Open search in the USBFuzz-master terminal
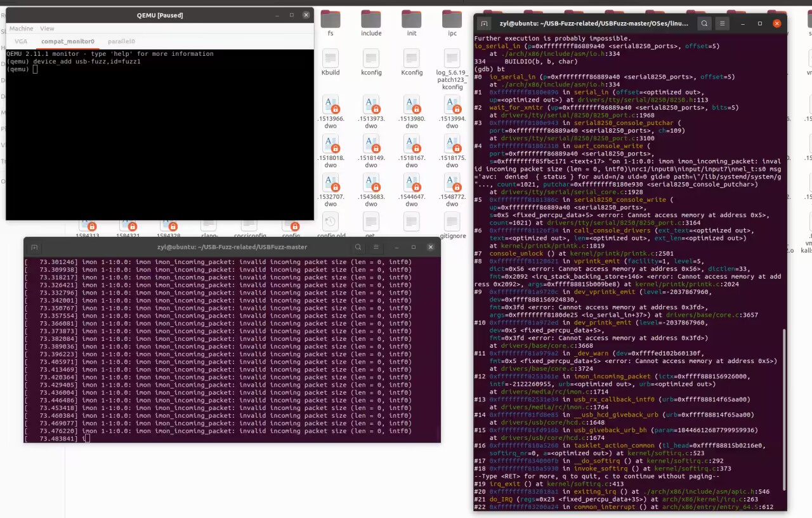Screen dimensions: 812x518 [359, 247]
